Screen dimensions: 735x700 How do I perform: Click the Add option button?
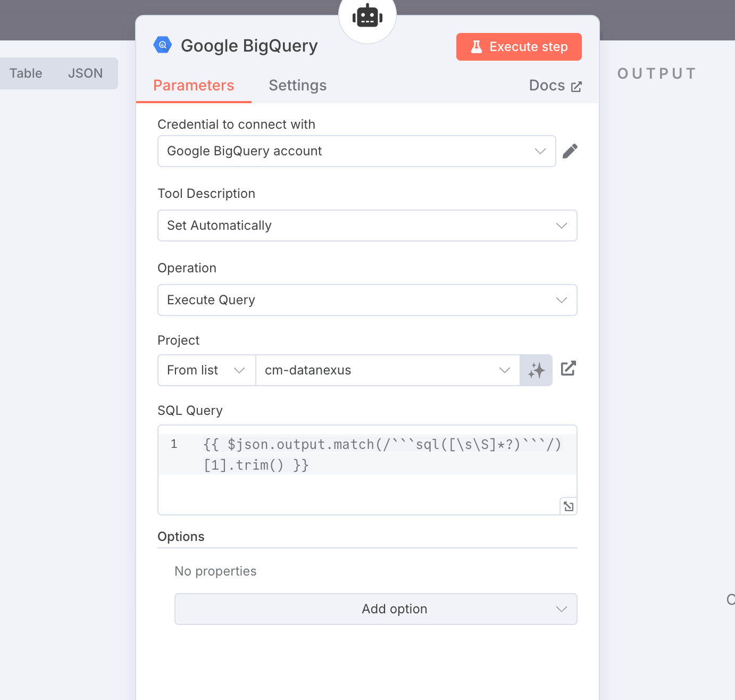click(376, 609)
